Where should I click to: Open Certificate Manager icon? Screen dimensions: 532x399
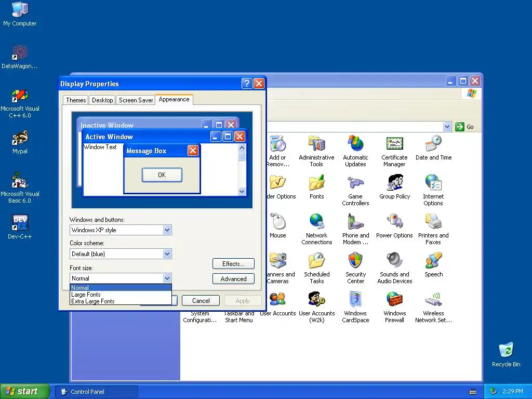(x=394, y=151)
